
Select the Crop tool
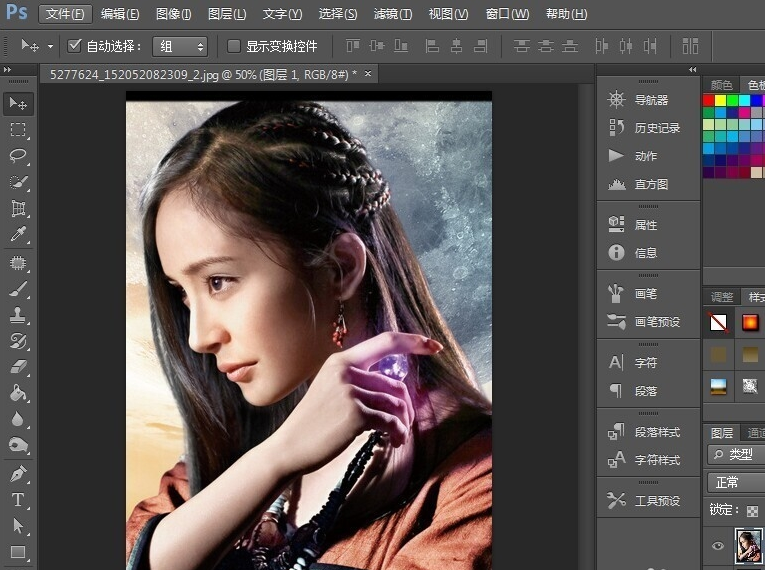tap(18, 209)
